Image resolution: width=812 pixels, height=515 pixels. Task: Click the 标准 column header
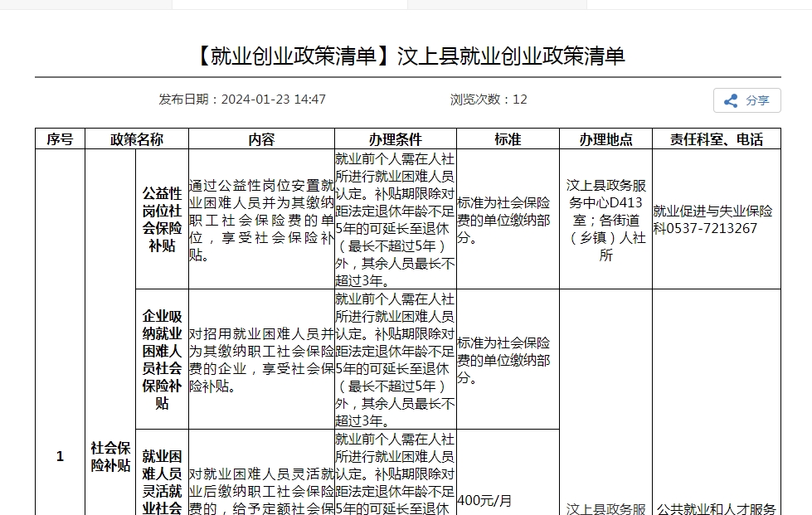(x=508, y=139)
